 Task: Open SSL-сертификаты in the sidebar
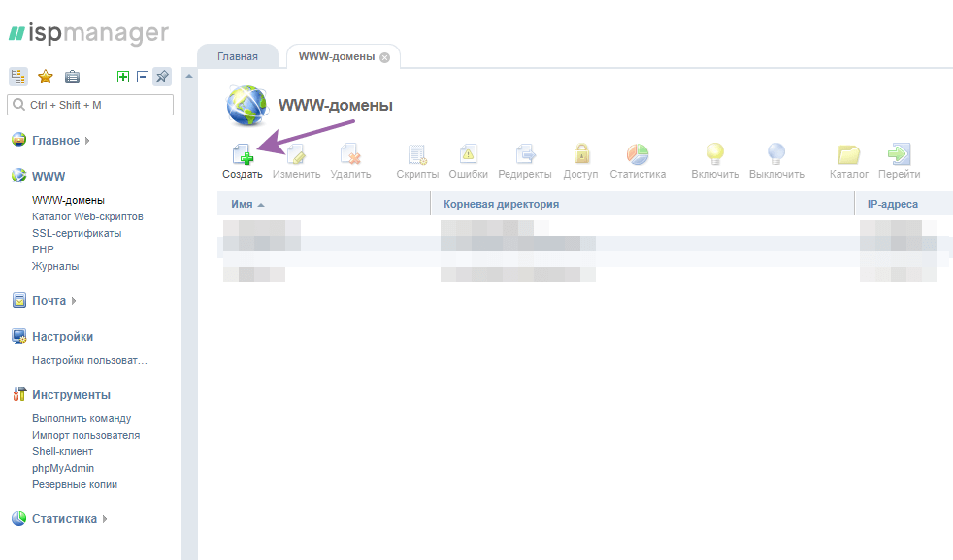tap(77, 233)
